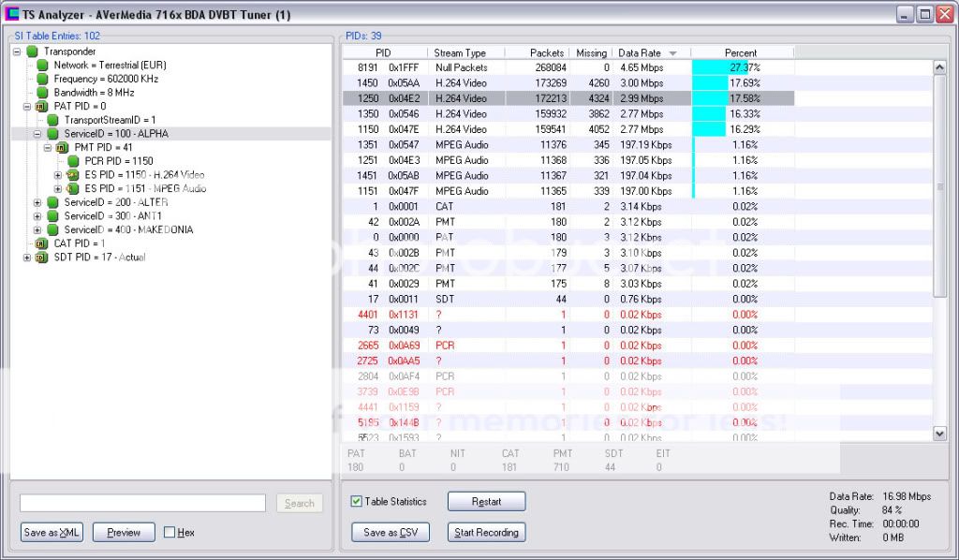Click the sort arrow on Data Rate column
The image size is (959, 560).
(x=672, y=53)
